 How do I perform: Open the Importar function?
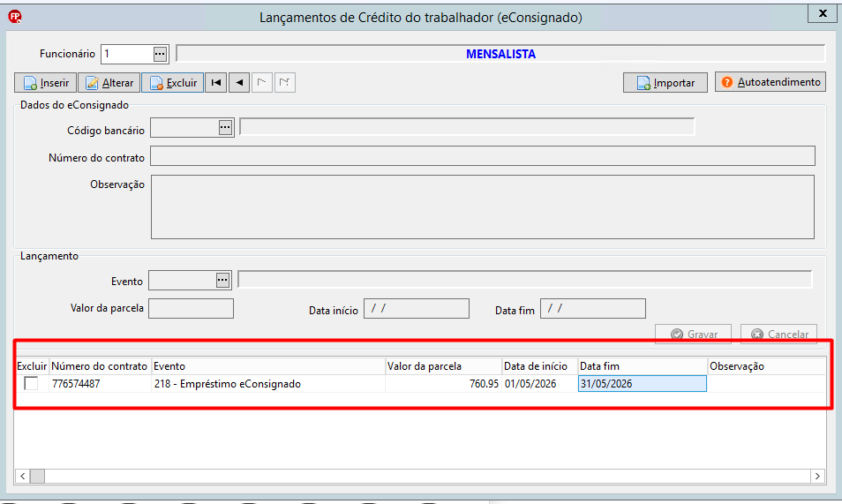pos(665,83)
